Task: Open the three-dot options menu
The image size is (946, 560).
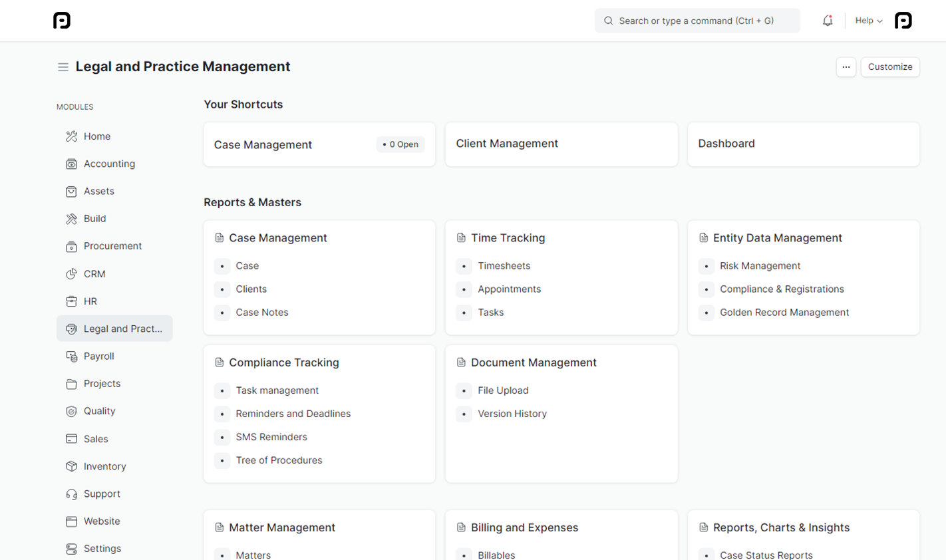Action: click(846, 67)
